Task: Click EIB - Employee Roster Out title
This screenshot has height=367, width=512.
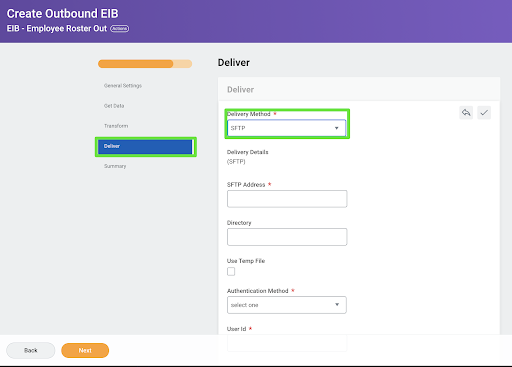Action: tap(57, 29)
